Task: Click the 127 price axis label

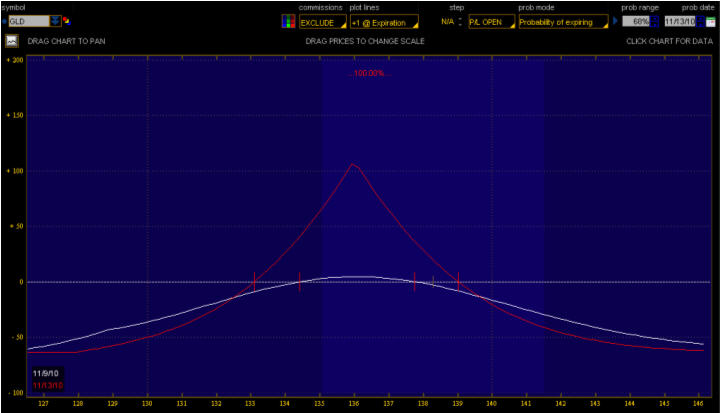Action: 44,403
